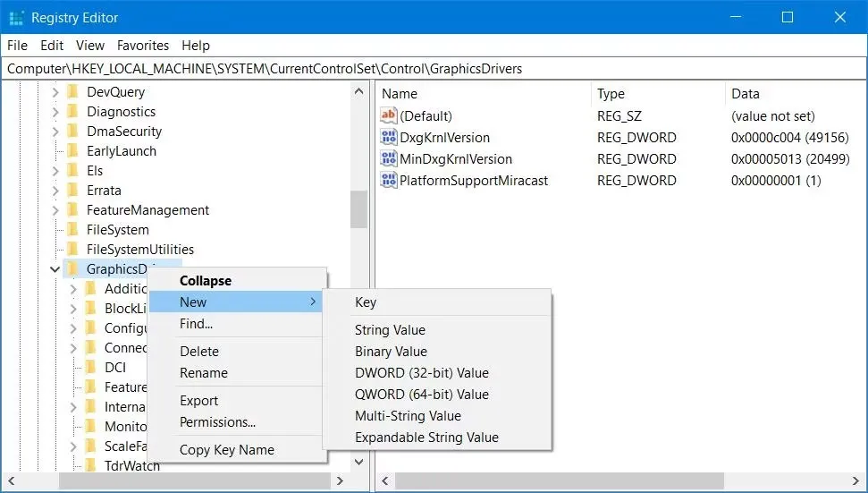The width and height of the screenshot is (868, 493).
Task: Click the FileSystem folder icon
Action: (72, 230)
